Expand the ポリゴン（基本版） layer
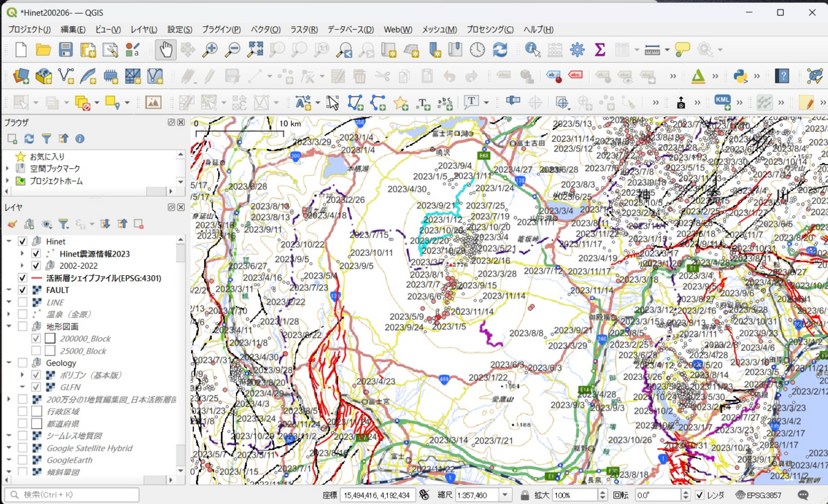 (23, 375)
